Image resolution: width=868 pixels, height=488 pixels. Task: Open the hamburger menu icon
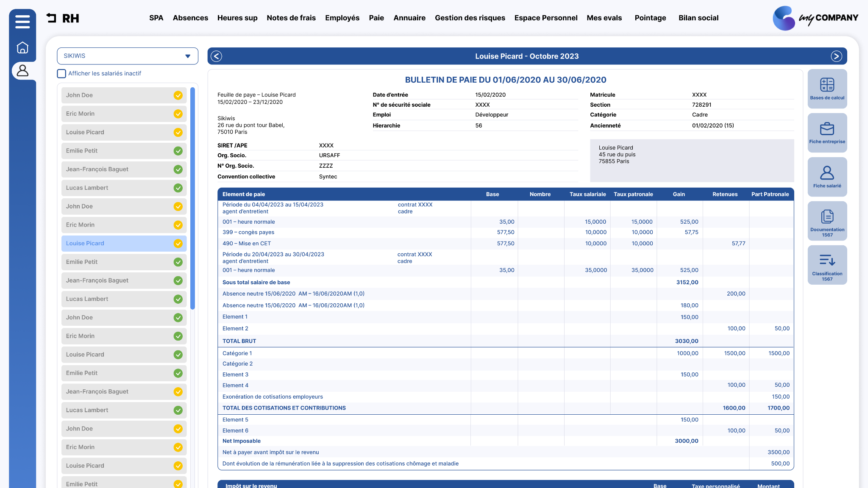coord(22,21)
